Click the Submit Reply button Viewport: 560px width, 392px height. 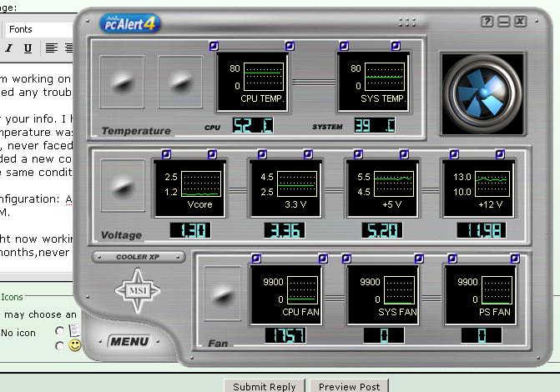265,386
